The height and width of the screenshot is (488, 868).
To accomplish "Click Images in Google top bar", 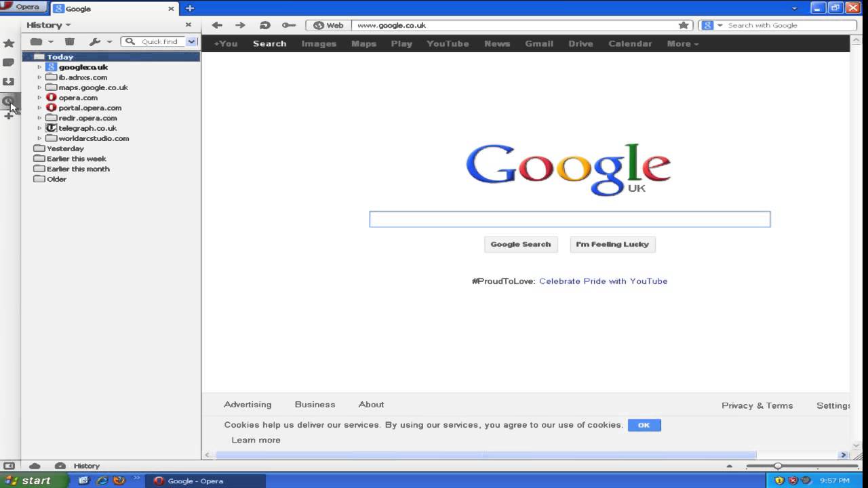I will pos(319,43).
